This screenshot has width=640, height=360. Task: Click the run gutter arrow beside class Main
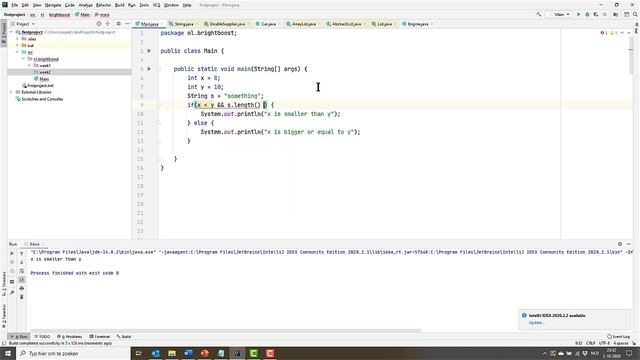149,51
